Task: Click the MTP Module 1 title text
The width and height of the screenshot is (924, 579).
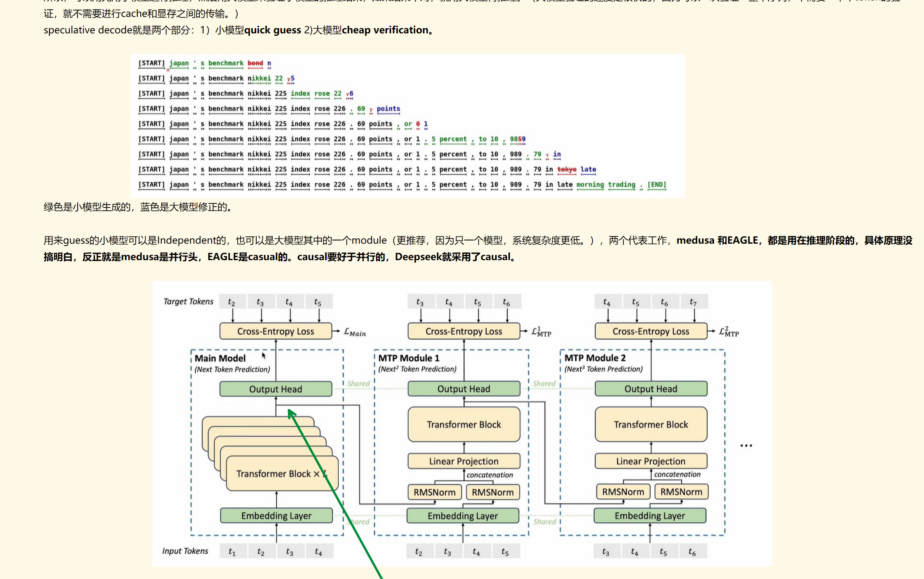Action: (x=409, y=358)
